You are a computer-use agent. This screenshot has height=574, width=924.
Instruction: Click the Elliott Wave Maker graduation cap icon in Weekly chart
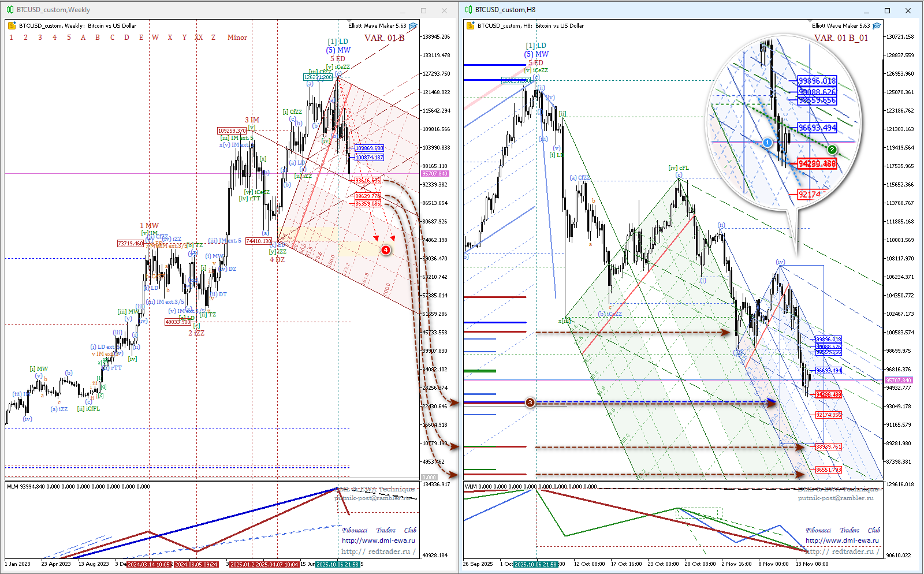tap(413, 26)
